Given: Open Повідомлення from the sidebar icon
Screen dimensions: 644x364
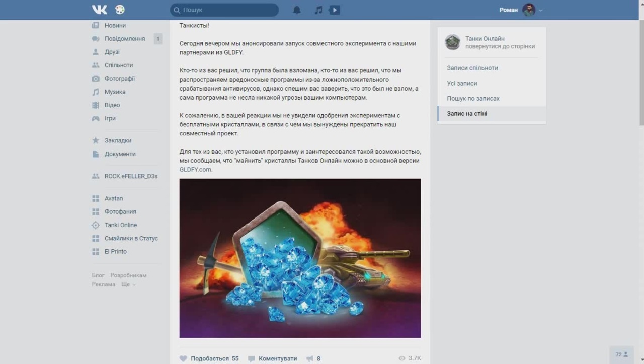Looking at the screenshot, I should [96, 39].
